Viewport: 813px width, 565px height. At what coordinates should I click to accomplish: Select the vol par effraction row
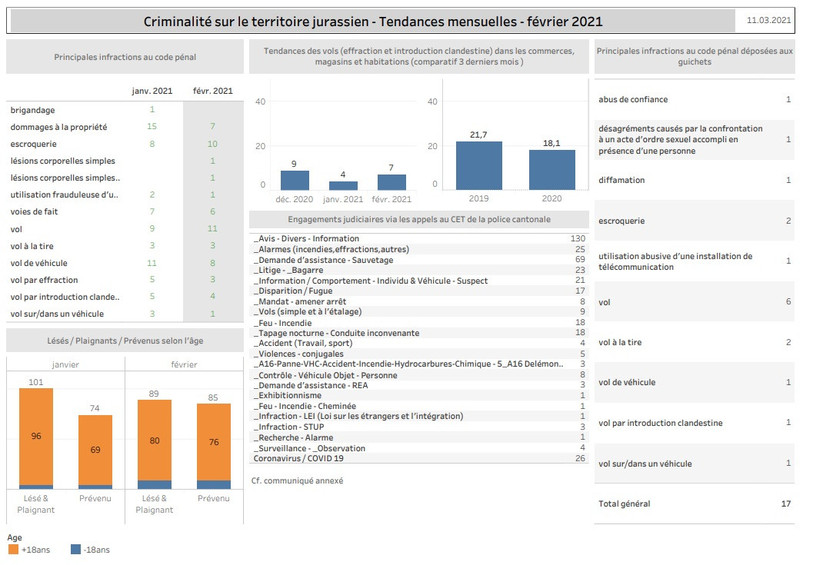(124, 280)
